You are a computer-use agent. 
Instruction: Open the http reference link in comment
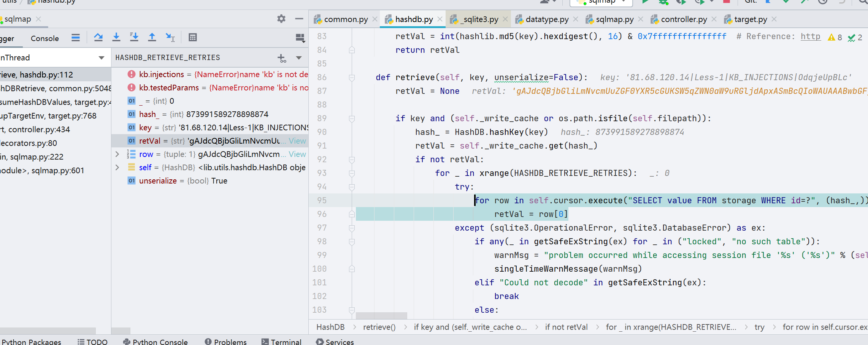coord(810,36)
